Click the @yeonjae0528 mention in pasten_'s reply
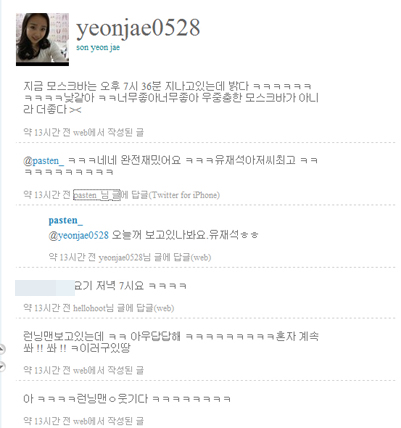This screenshot has width=401, height=428. (78, 235)
